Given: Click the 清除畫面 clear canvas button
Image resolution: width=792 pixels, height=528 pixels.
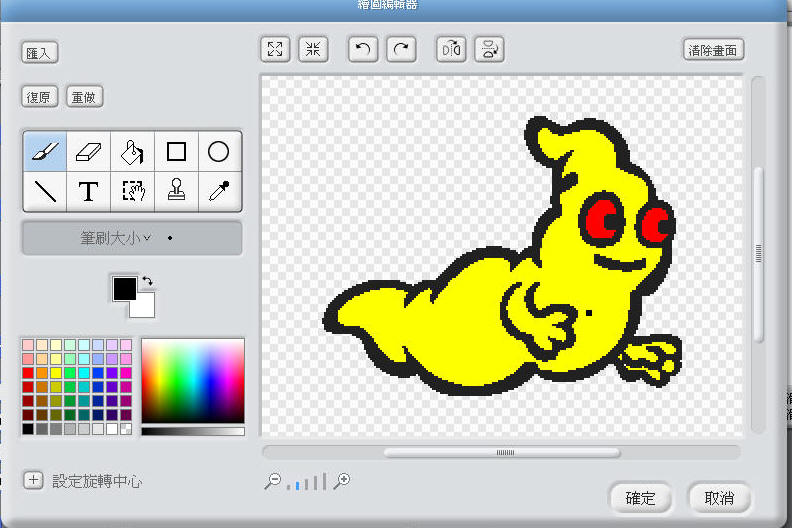Looking at the screenshot, I should coord(714,49).
